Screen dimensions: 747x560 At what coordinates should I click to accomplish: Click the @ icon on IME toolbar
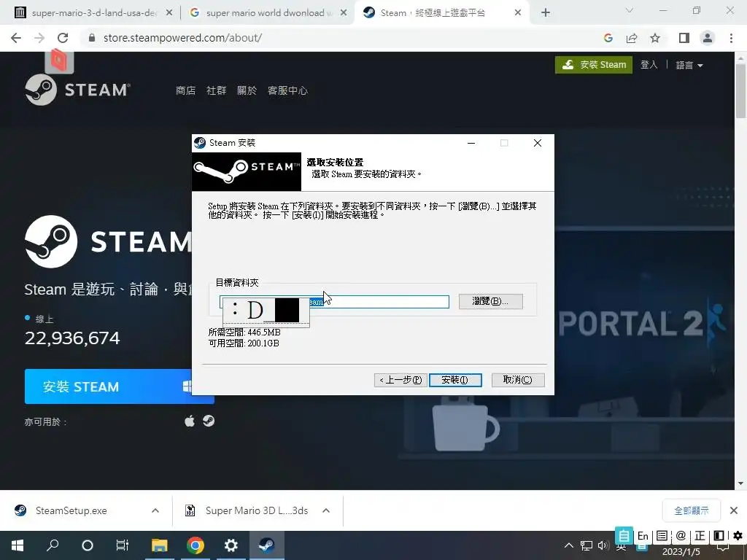(681, 536)
